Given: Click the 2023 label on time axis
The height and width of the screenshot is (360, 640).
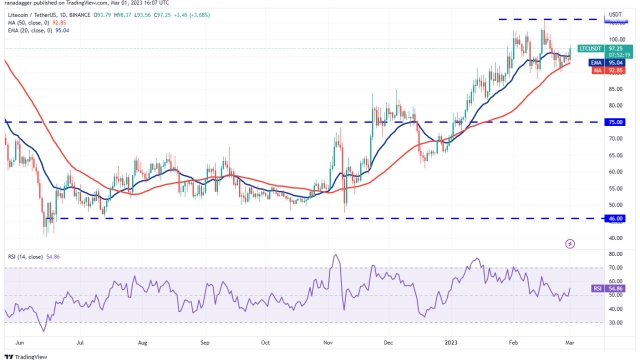Looking at the screenshot, I should tap(451, 343).
